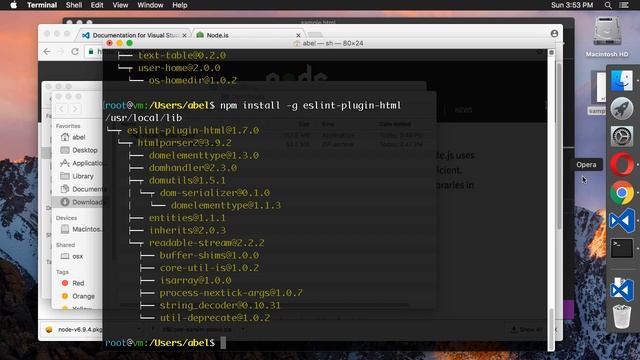Open Chrome user profile icon
The width and height of the screenshot is (640, 360).
[554, 34]
